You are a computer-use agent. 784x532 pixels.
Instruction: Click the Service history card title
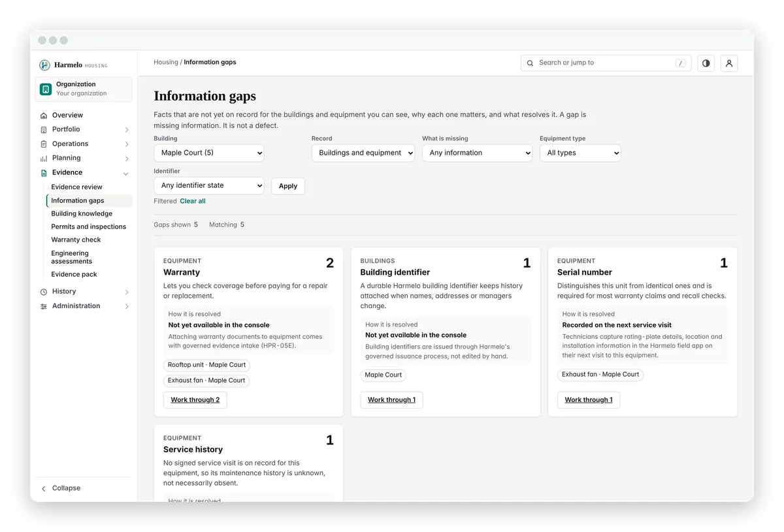click(x=193, y=450)
